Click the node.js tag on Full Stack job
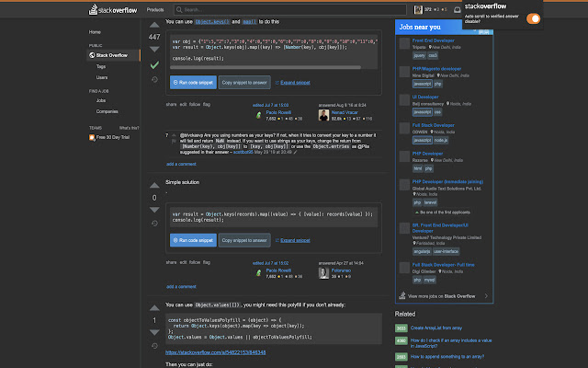Screen dimensions: 588x368 (441, 140)
